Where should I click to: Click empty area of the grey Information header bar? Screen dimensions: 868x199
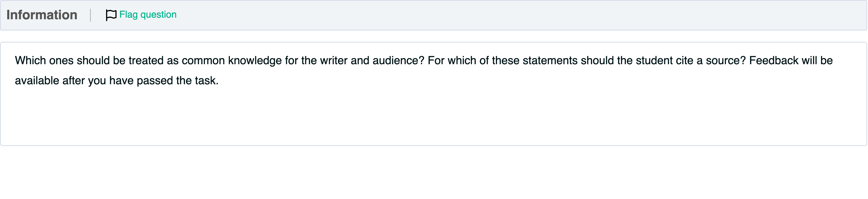[506, 15]
